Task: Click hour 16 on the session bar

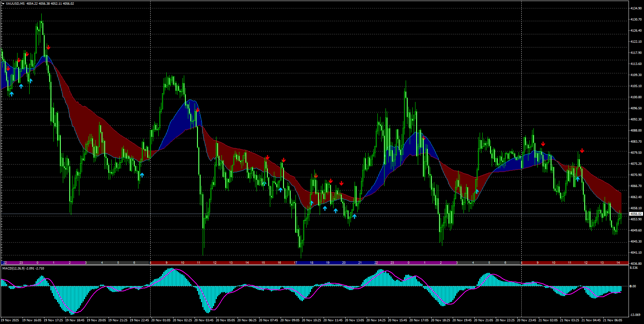Action: click(x=279, y=263)
